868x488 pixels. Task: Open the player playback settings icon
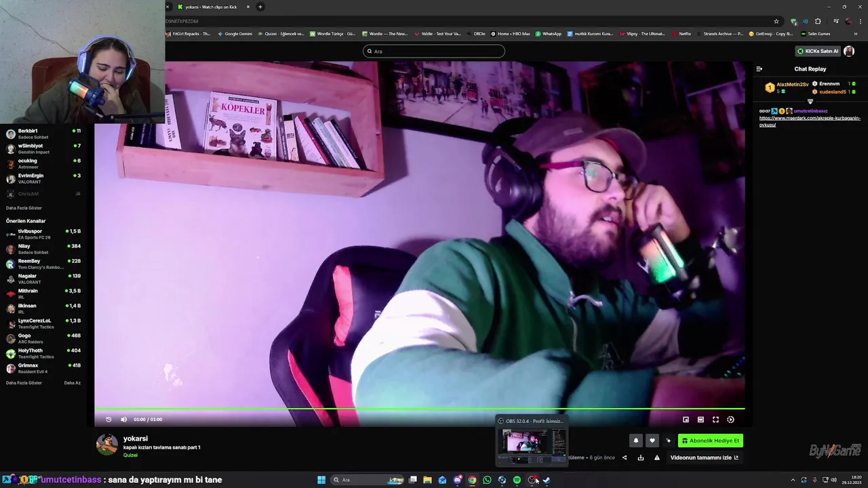pos(730,420)
